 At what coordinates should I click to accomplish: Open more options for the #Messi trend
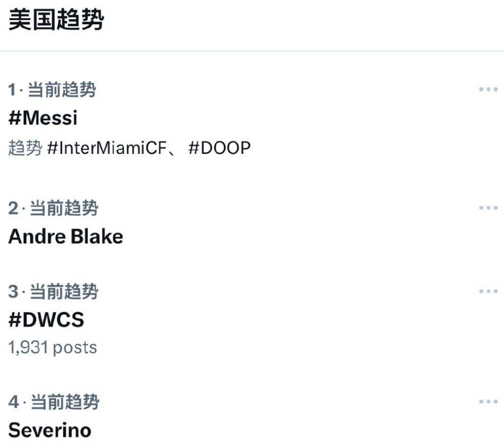pyautogui.click(x=488, y=90)
